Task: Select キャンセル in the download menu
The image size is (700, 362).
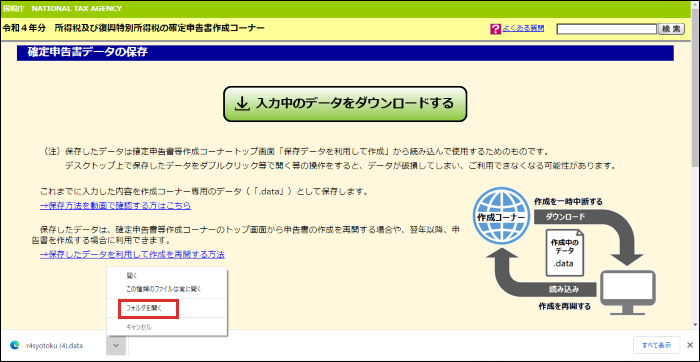Action: pyautogui.click(x=139, y=327)
